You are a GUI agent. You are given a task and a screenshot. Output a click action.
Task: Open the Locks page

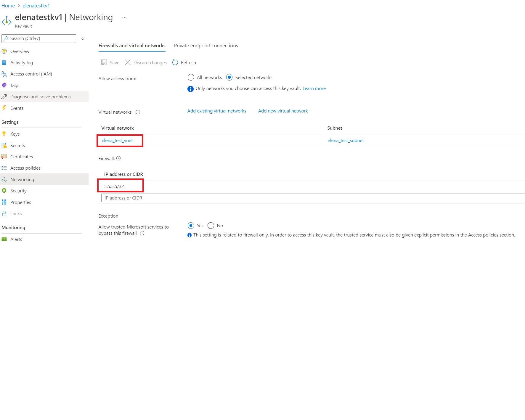tap(16, 213)
